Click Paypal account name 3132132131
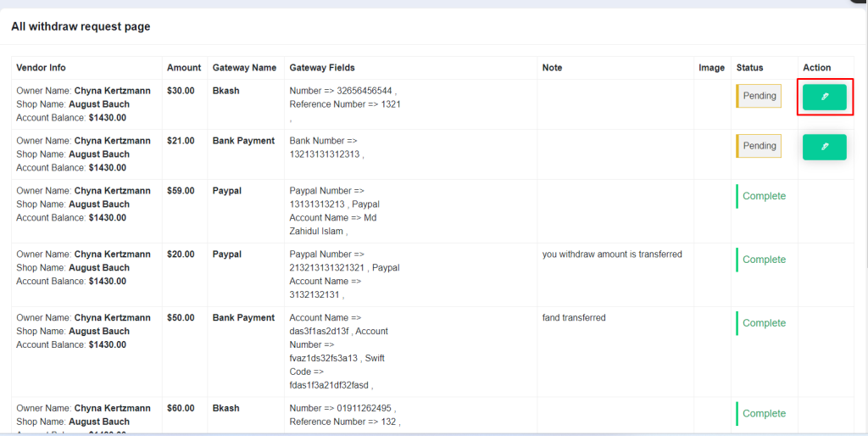 tap(314, 294)
